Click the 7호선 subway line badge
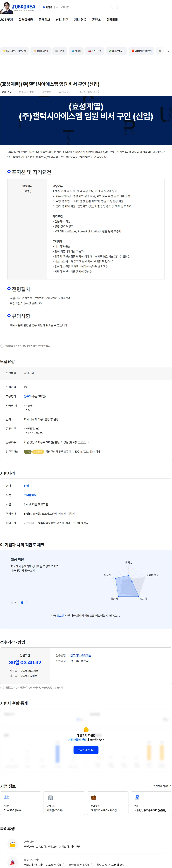The height and width of the screenshot is (868, 172). tap(28, 452)
